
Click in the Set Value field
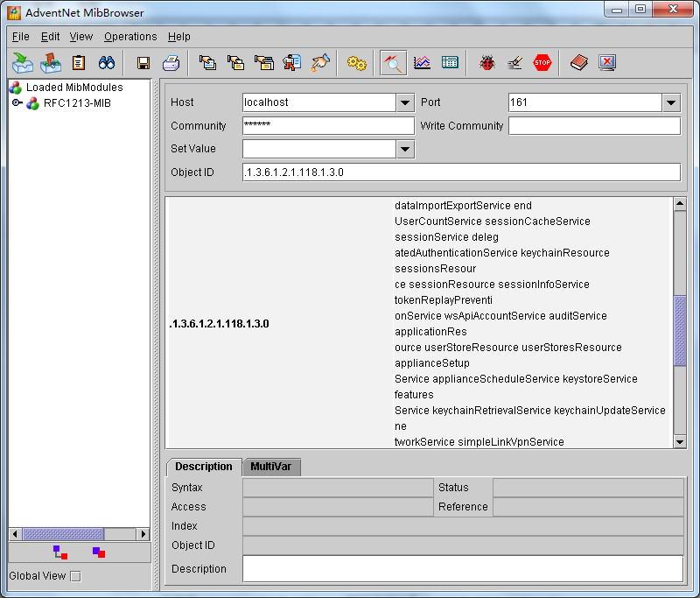319,149
